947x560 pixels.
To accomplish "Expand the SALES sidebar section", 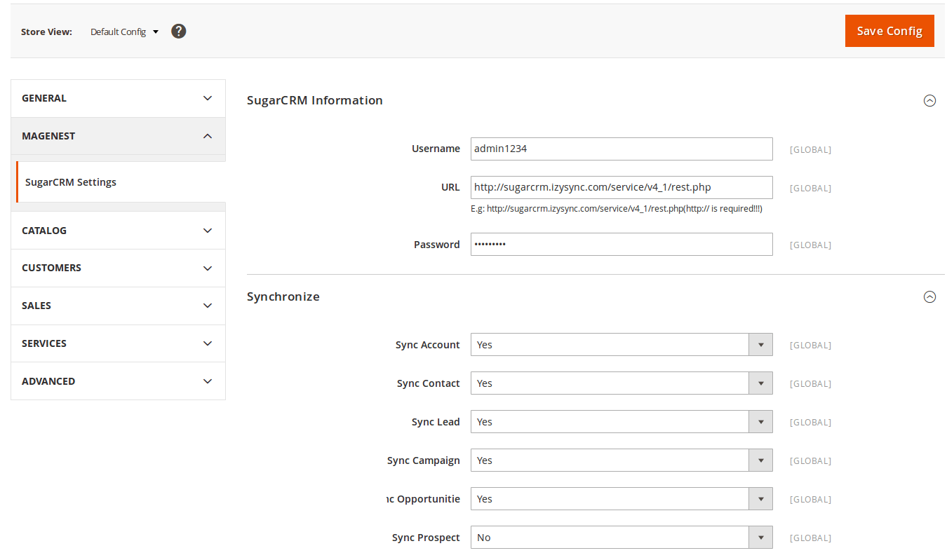I will [118, 306].
